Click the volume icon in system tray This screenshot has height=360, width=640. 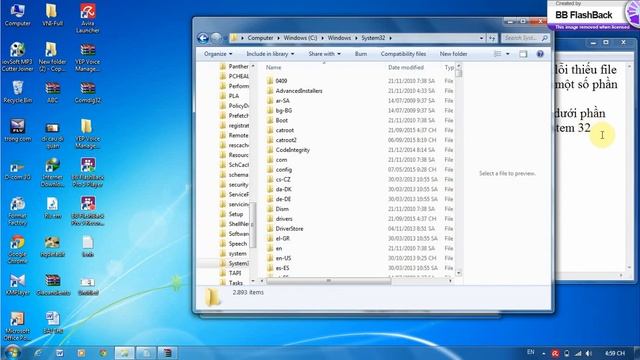pos(589,353)
